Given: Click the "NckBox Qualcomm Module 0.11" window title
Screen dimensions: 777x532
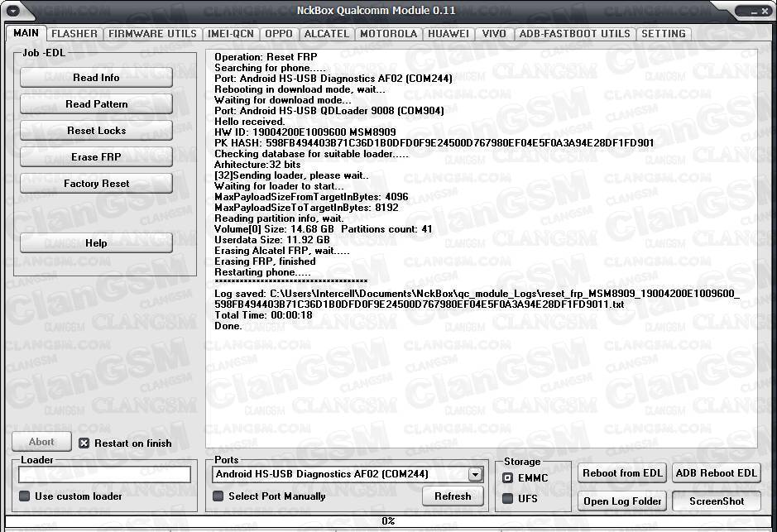Looking at the screenshot, I should (377, 11).
